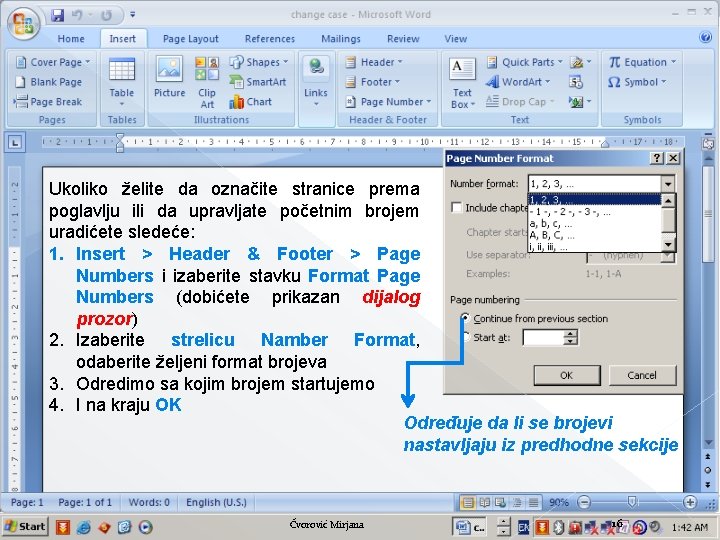Insert a Table from the ribbon
The image size is (720, 540).
(122, 83)
